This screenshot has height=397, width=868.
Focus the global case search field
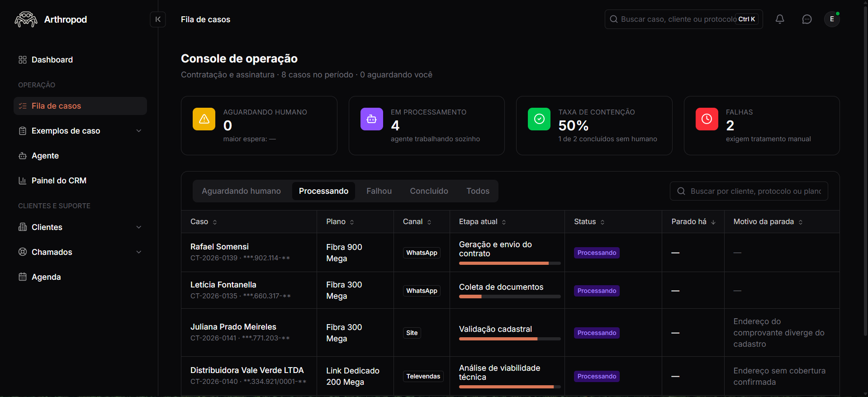pos(683,19)
